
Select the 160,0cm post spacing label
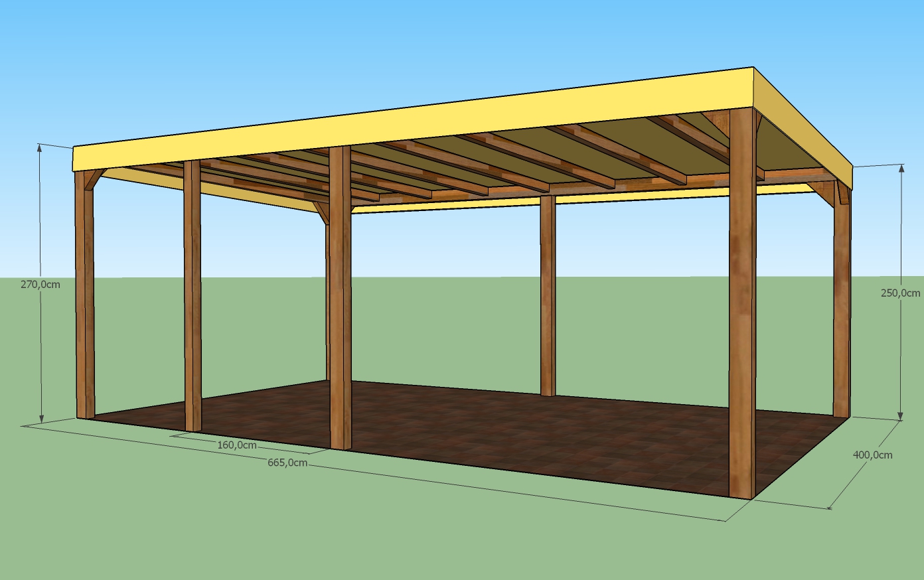click(237, 445)
